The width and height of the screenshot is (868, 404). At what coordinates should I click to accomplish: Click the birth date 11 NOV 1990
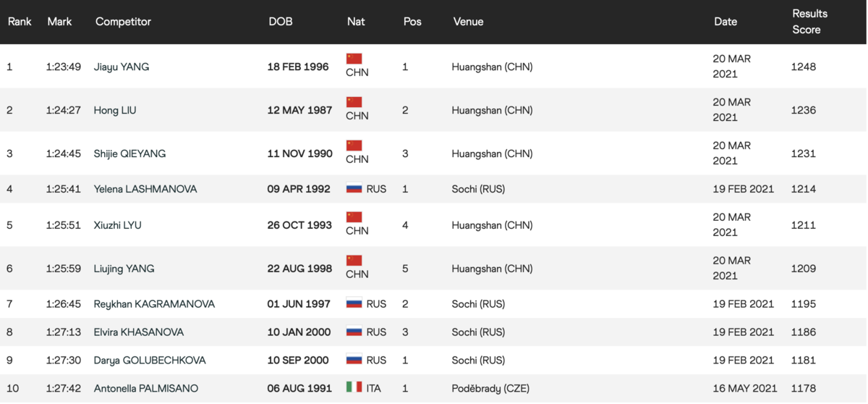point(300,153)
